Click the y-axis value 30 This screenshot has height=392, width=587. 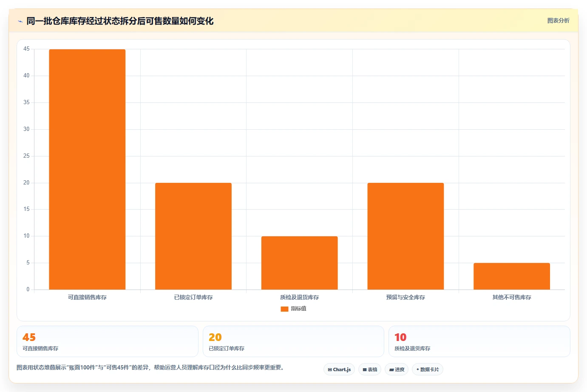(26, 129)
